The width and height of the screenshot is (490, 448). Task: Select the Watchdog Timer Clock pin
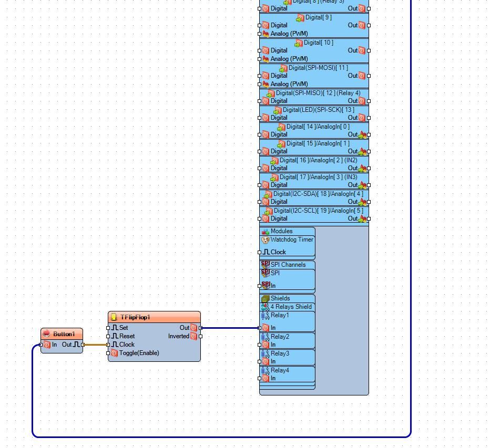coord(259,252)
